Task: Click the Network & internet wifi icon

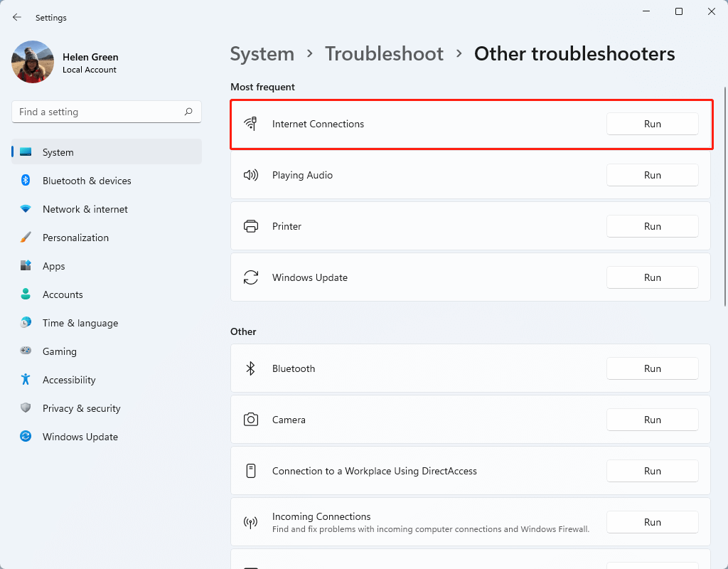Action: click(x=26, y=208)
